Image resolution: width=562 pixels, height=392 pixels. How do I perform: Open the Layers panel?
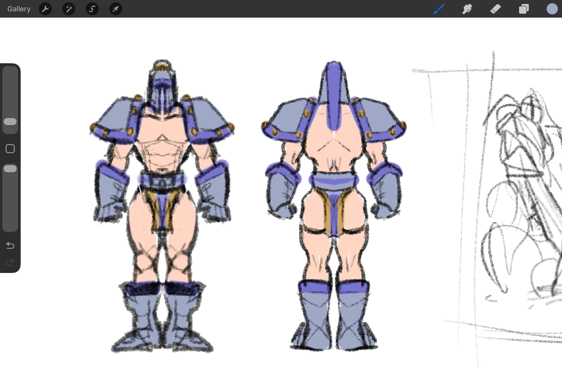(x=524, y=9)
